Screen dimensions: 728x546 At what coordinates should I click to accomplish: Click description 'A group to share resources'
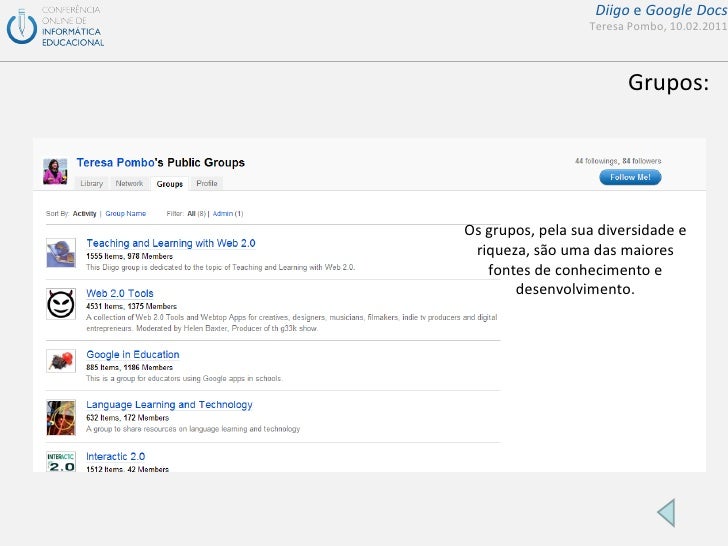[193, 429]
